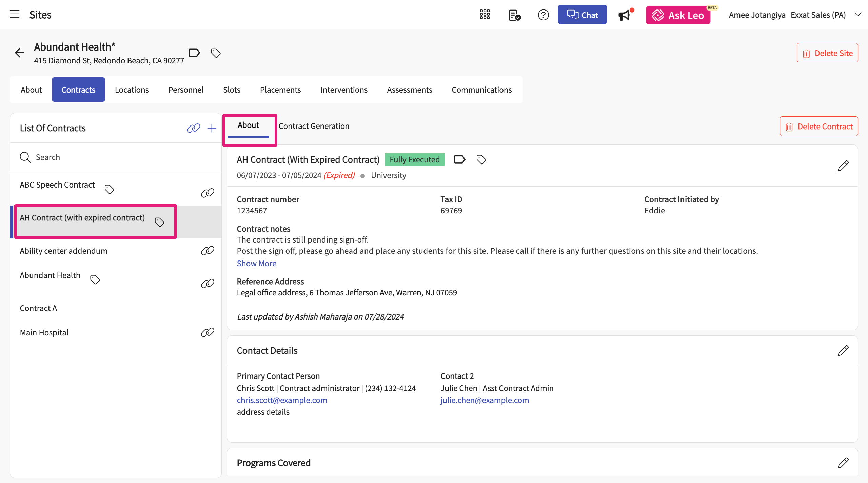Launch the Ask Leo assistant
The width and height of the screenshot is (868, 483).
(678, 15)
